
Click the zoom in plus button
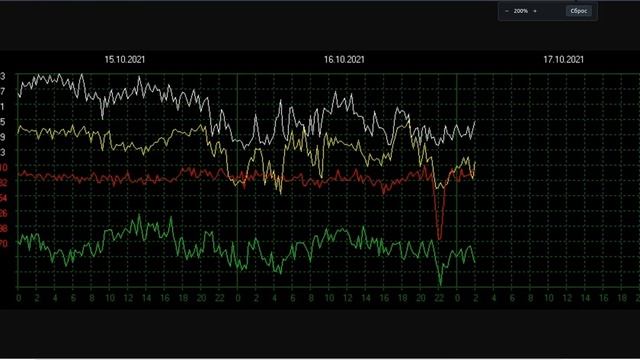coord(535,11)
